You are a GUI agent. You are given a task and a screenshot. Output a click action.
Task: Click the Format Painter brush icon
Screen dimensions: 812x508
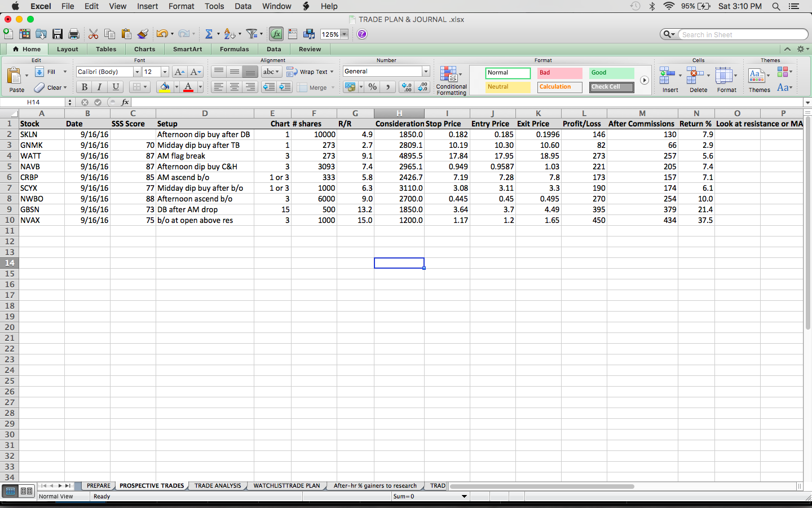tap(143, 34)
